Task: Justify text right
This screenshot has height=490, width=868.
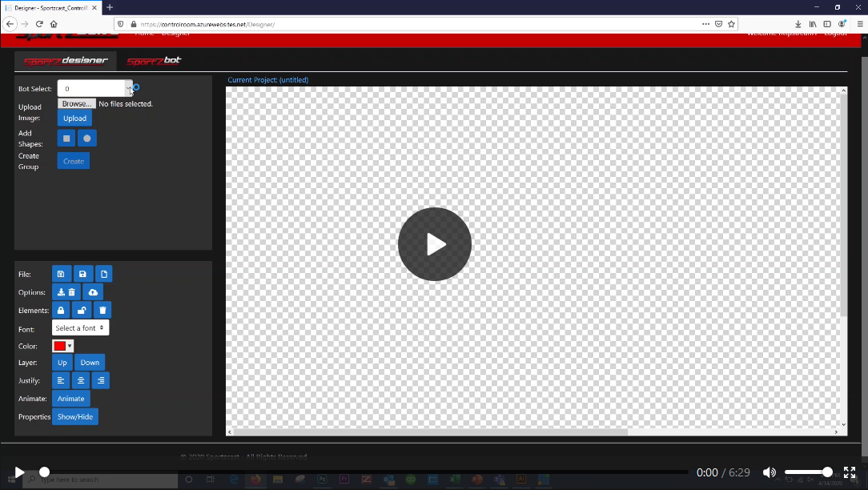Action: 101,380
